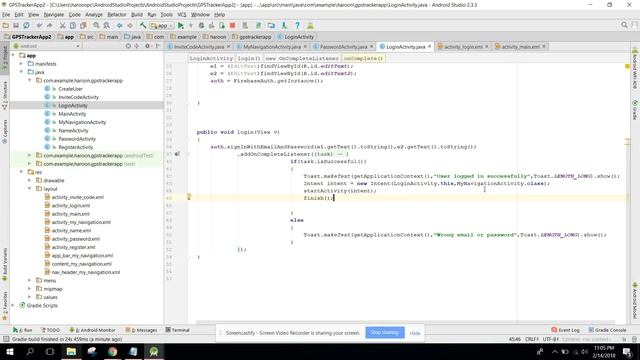Open the Build menu
The width and height of the screenshot is (640, 360).
coord(137,15)
